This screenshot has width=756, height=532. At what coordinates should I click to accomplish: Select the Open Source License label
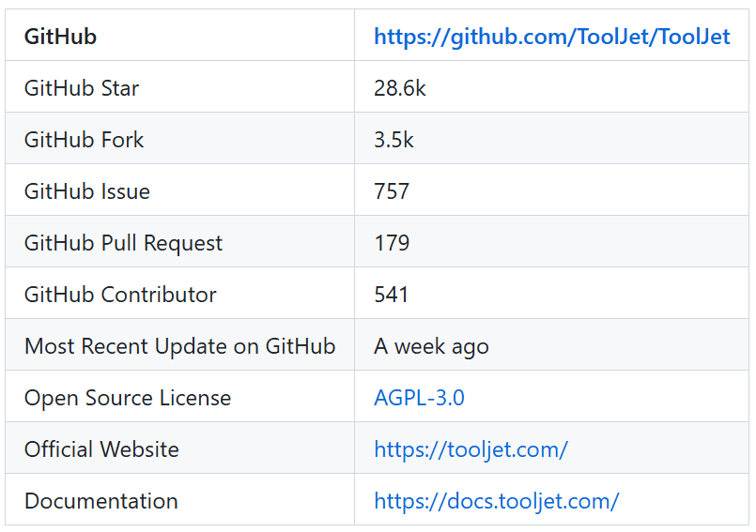click(128, 398)
